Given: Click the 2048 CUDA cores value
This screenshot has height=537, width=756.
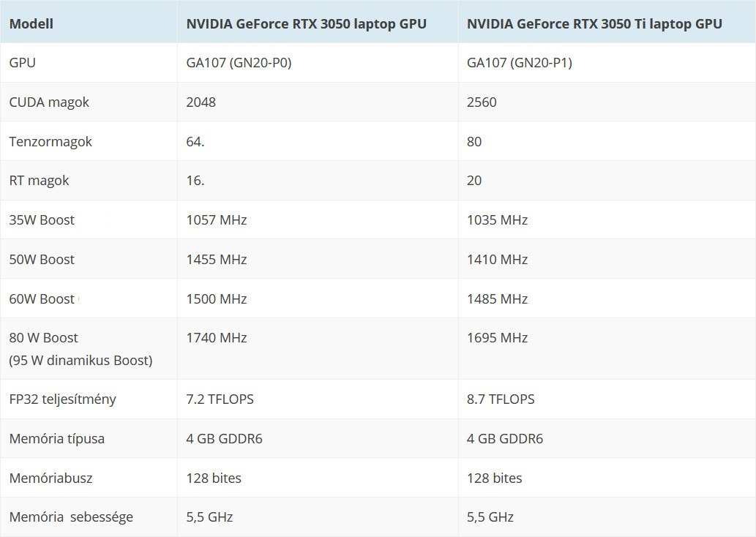Looking at the screenshot, I should point(201,102).
